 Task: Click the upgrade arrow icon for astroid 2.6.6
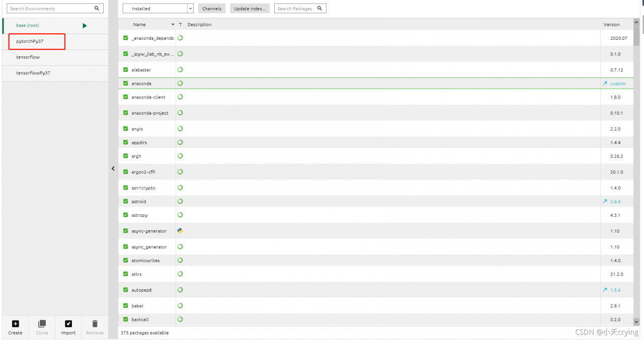605,201
